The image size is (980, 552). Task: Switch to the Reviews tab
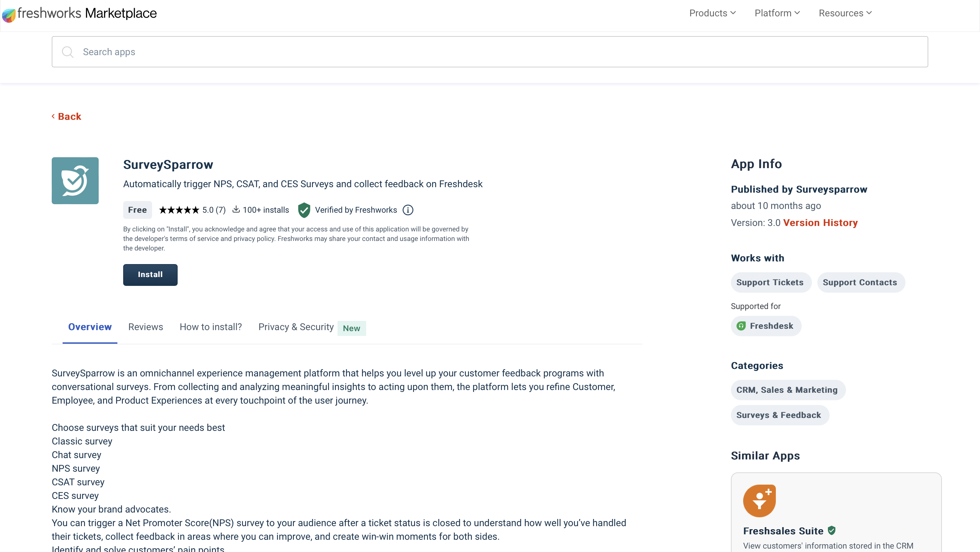coord(145,327)
